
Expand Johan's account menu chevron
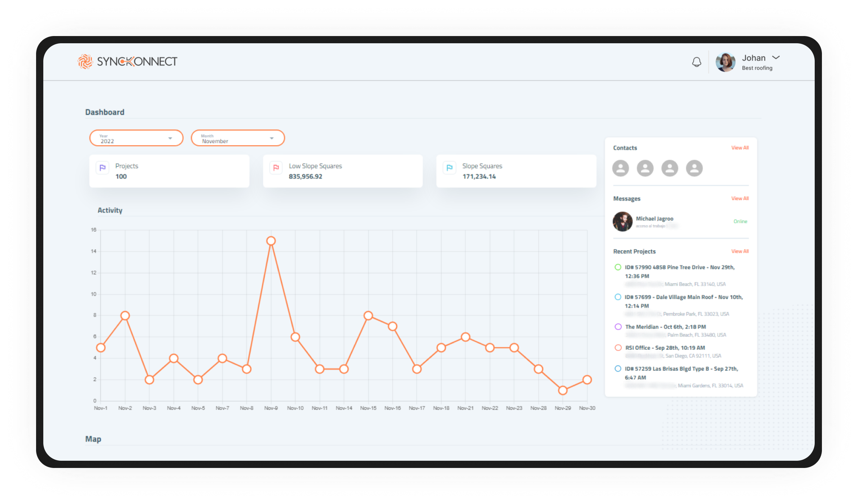coord(776,57)
